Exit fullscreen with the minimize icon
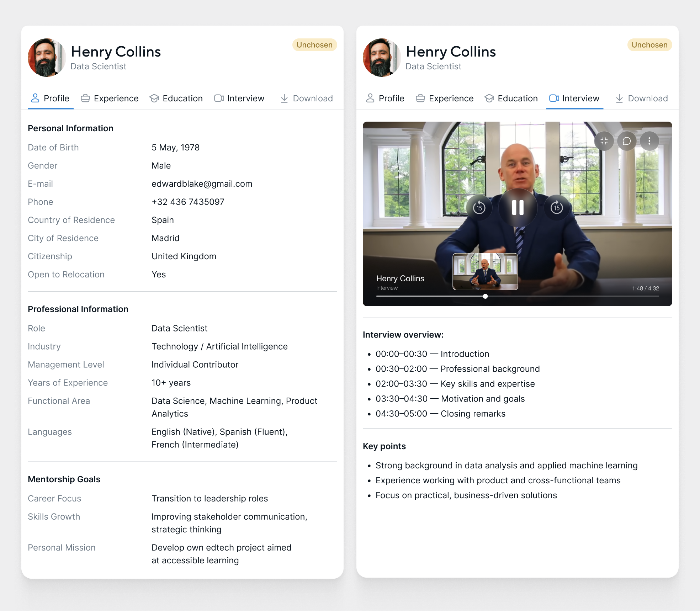 604,141
